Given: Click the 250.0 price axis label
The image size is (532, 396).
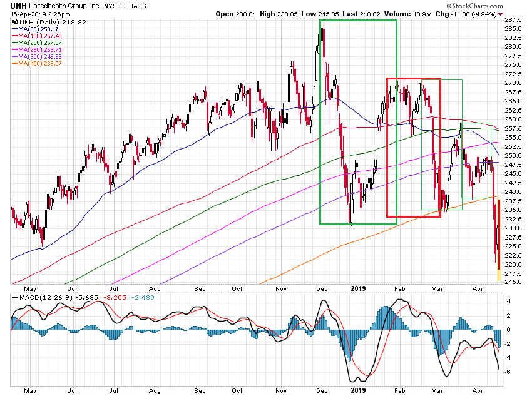Looking at the screenshot, I should click(513, 156).
